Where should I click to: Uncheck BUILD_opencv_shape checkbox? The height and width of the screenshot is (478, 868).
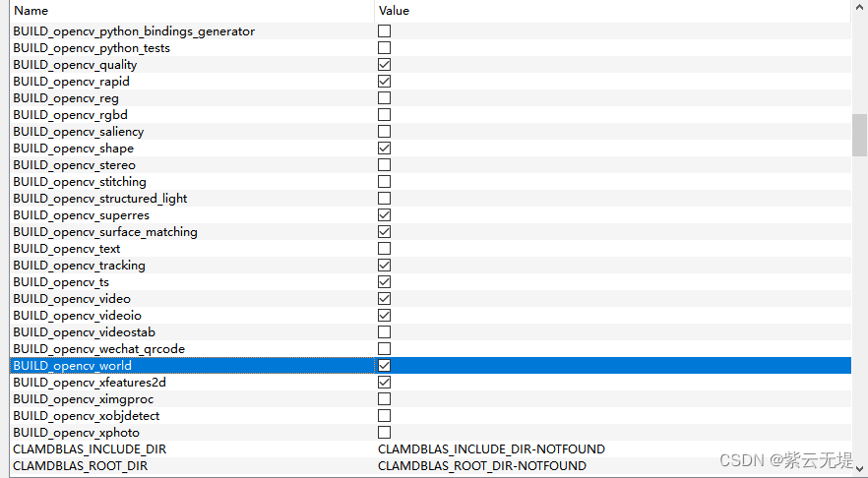tap(384, 149)
